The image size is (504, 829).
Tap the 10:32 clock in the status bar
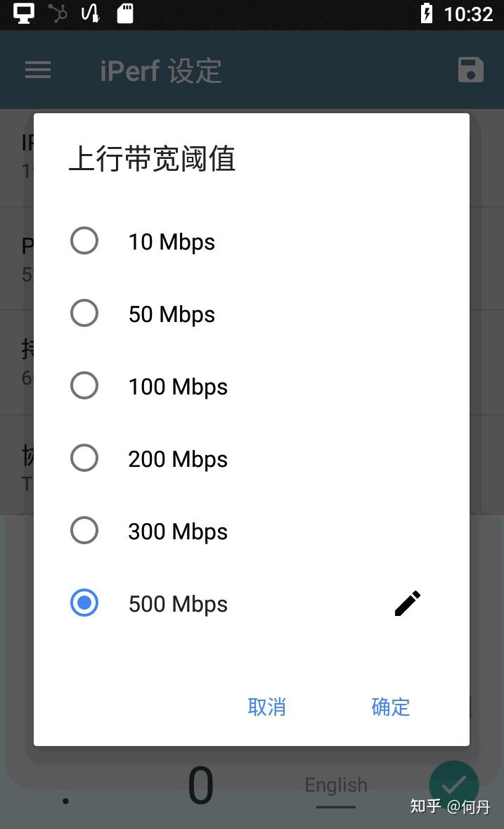469,14
